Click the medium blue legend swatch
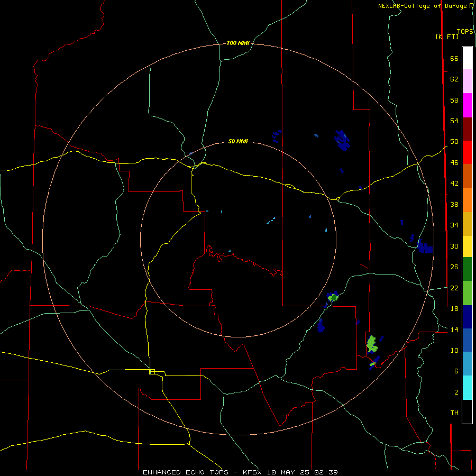 467,340
